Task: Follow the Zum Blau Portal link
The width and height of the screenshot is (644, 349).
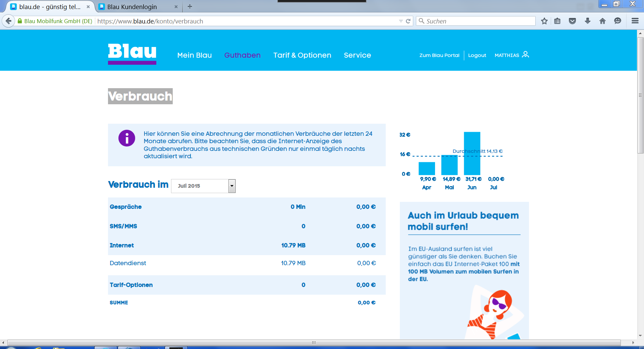Action: 439,55
